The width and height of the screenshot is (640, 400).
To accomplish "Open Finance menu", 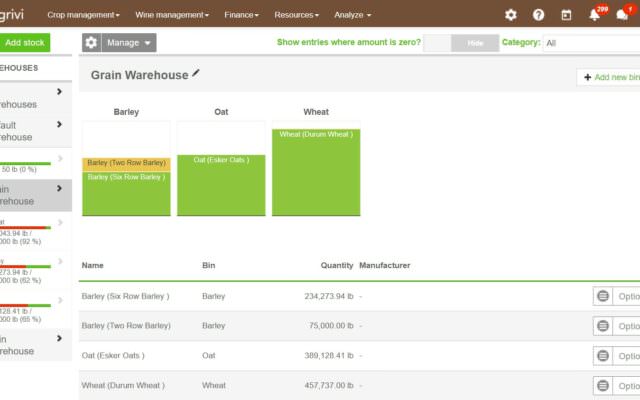I will click(x=241, y=15).
